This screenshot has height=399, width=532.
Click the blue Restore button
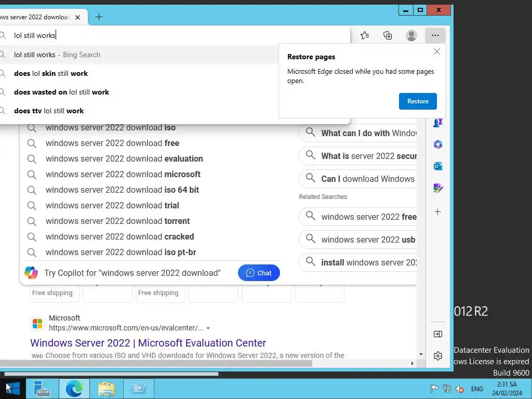418,101
